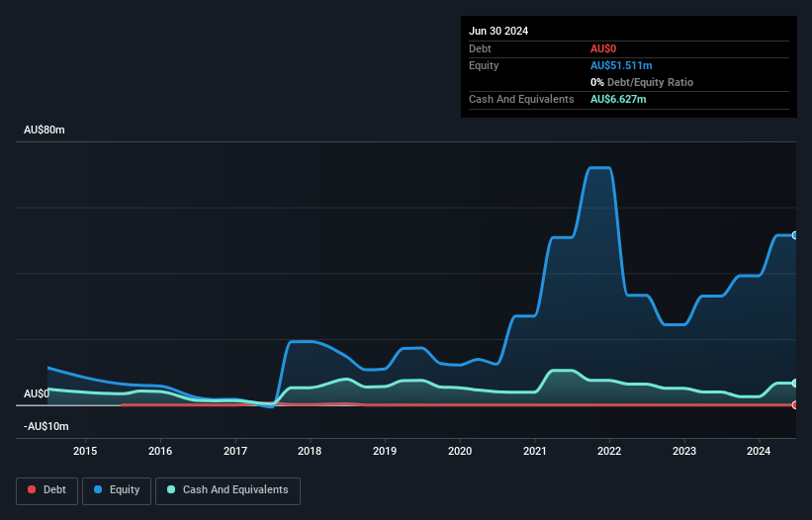
Task: Click the AU$80m y-axis label
Action: (45, 130)
